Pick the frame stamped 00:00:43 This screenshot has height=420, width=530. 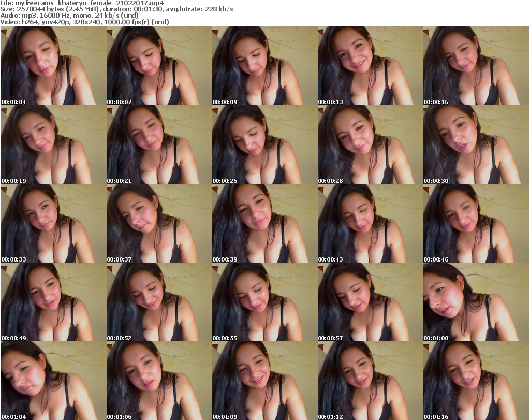[371, 224]
